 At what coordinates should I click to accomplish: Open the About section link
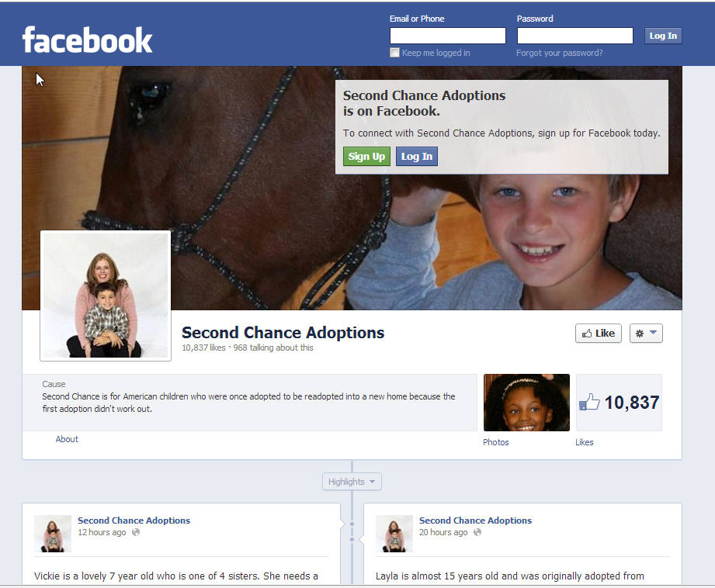tap(67, 439)
